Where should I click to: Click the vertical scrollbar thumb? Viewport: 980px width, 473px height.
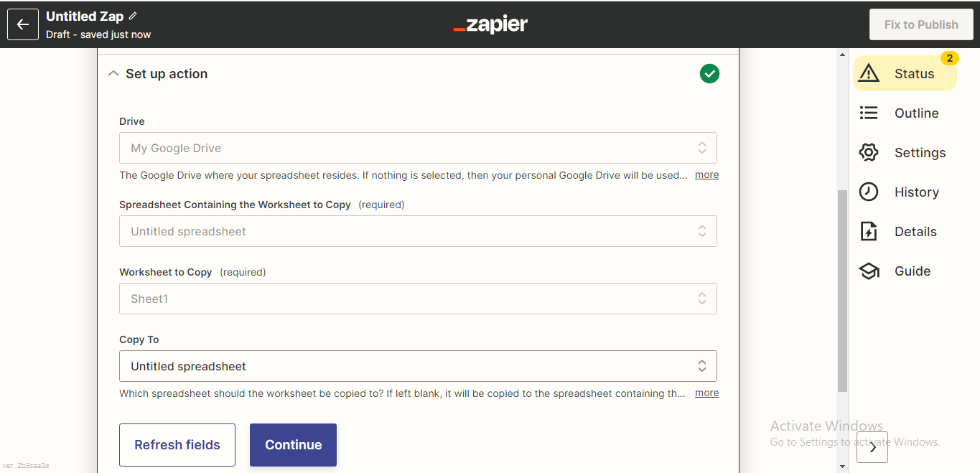pyautogui.click(x=842, y=291)
